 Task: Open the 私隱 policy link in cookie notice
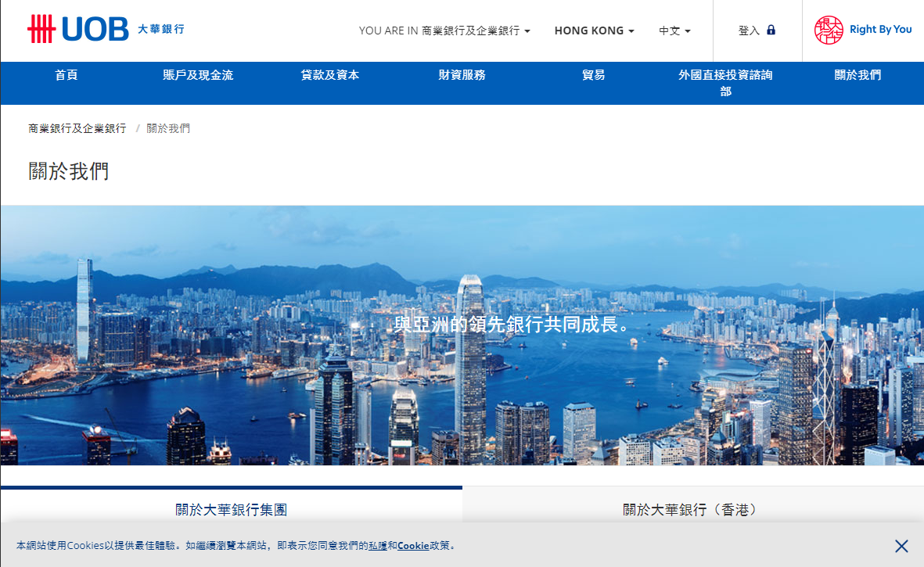pyautogui.click(x=378, y=546)
